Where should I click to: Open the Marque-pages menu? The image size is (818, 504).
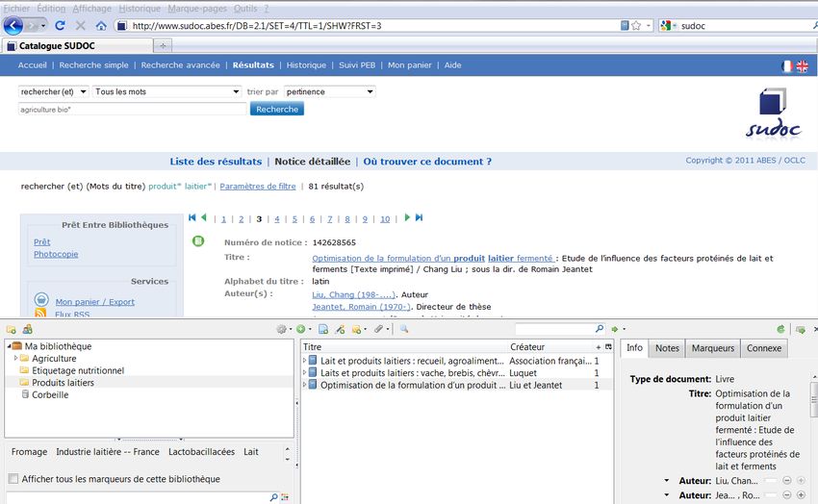click(196, 9)
